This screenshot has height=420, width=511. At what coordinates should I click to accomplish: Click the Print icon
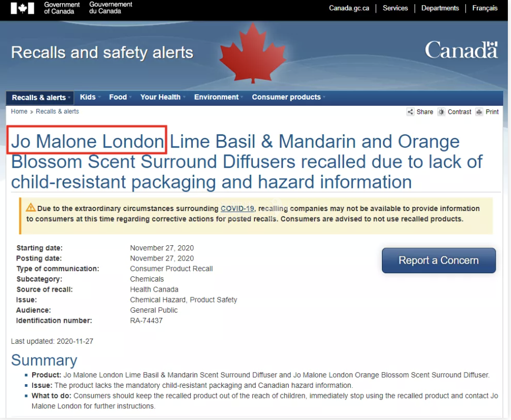pos(479,112)
